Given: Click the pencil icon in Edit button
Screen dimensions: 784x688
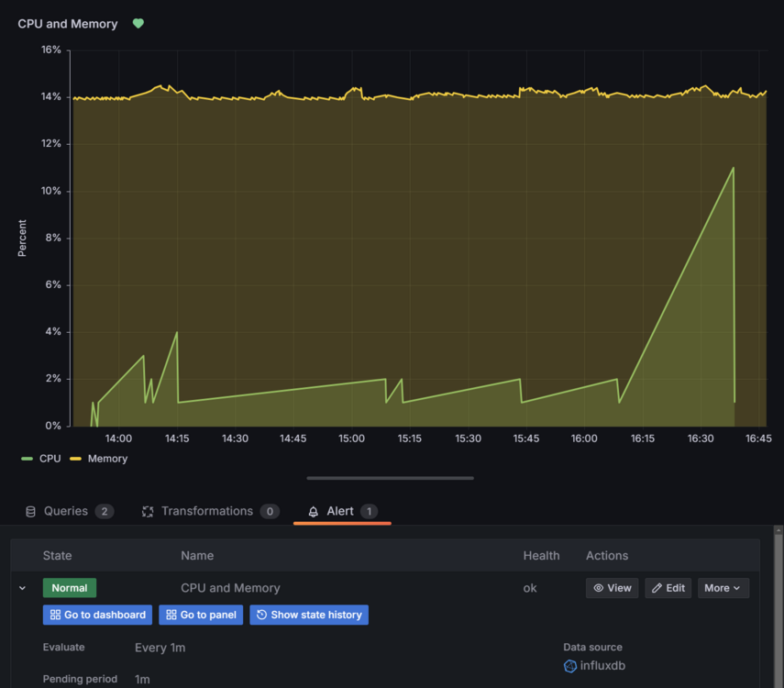Looking at the screenshot, I should click(x=657, y=588).
